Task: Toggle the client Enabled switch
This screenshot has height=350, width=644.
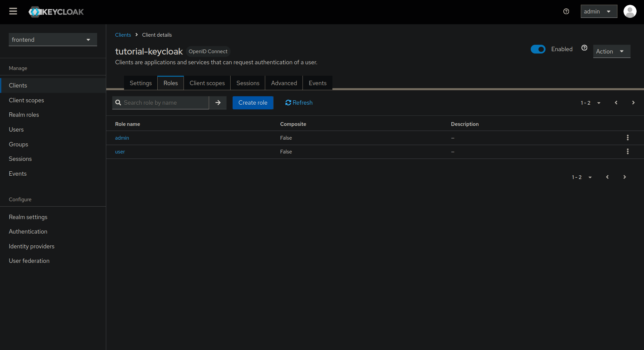Action: coord(538,49)
